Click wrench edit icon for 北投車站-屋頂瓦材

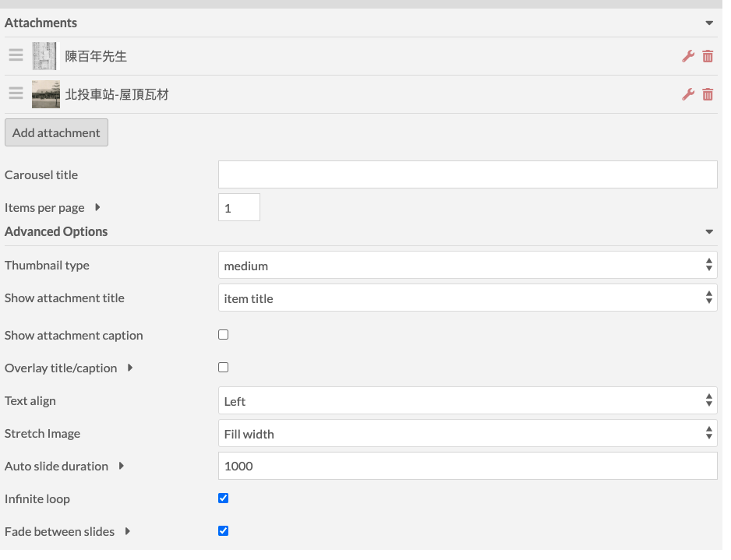tap(687, 94)
